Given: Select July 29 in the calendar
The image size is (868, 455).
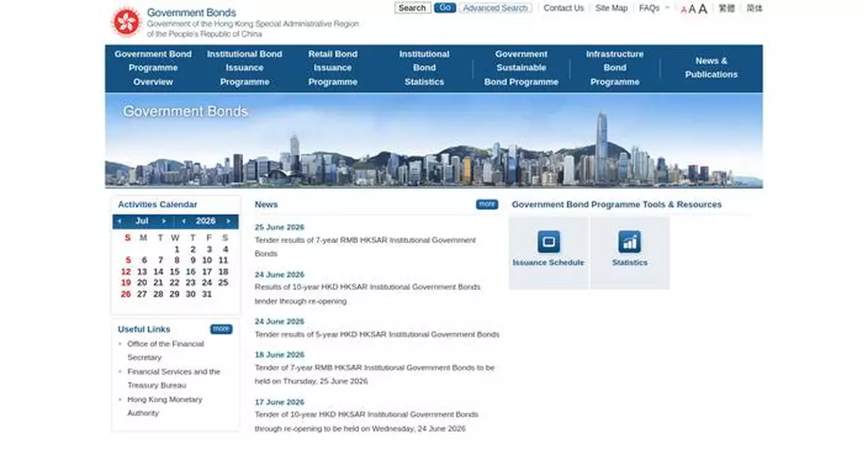Looking at the screenshot, I should click(174, 294).
